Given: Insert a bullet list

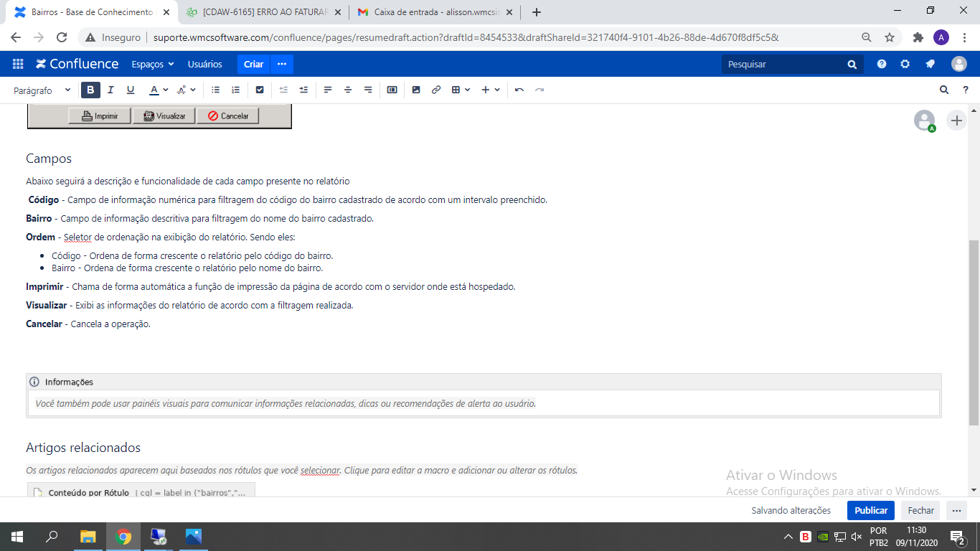Looking at the screenshot, I should pyautogui.click(x=215, y=90).
